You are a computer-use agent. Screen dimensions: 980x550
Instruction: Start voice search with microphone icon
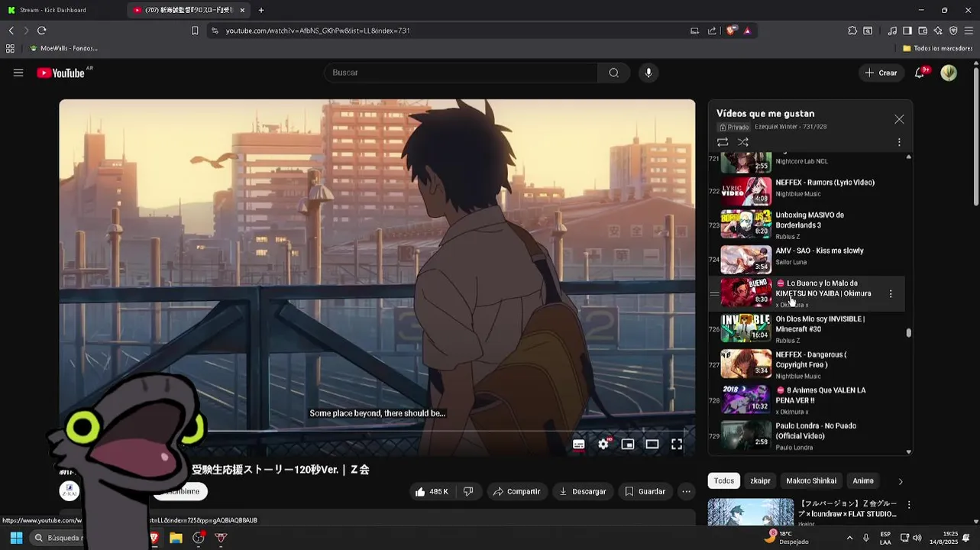point(648,73)
